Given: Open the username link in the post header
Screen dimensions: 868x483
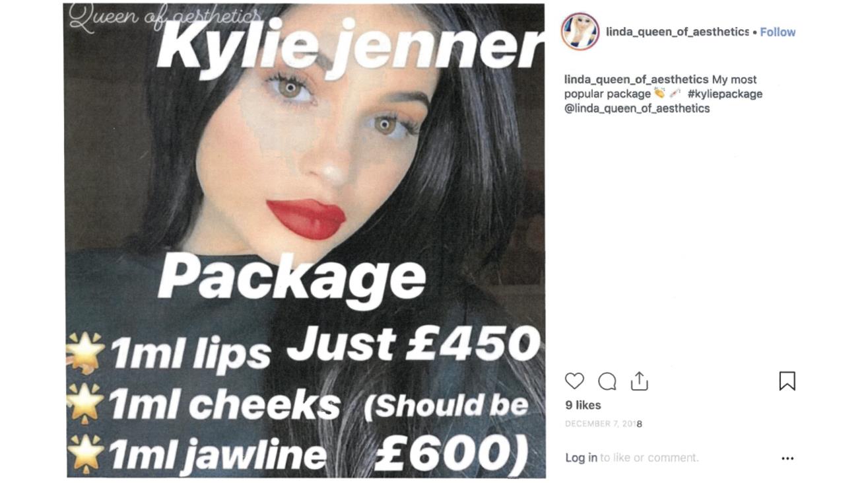Looking at the screenshot, I should point(677,32).
